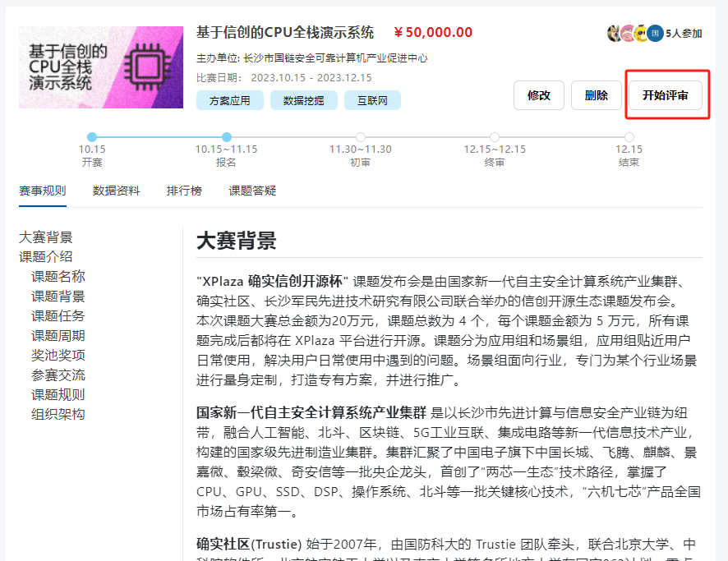728x561 pixels.
Task: Click the 修改 button
Action: tap(539, 95)
